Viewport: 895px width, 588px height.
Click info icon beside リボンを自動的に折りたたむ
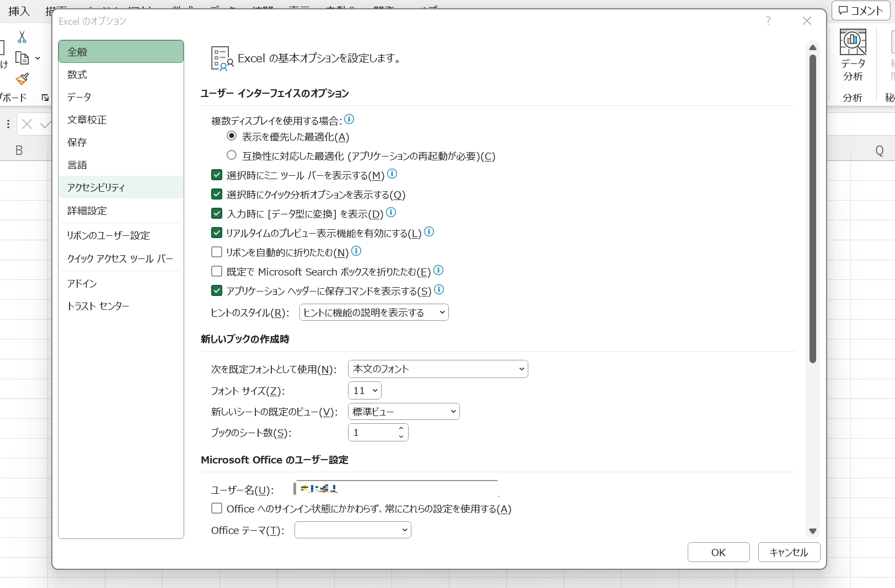click(356, 251)
